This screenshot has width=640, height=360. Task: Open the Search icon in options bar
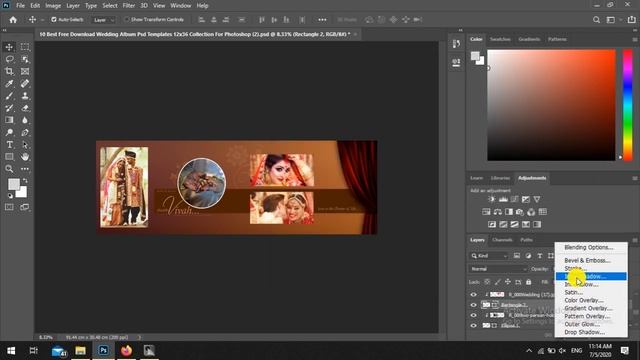coord(596,20)
